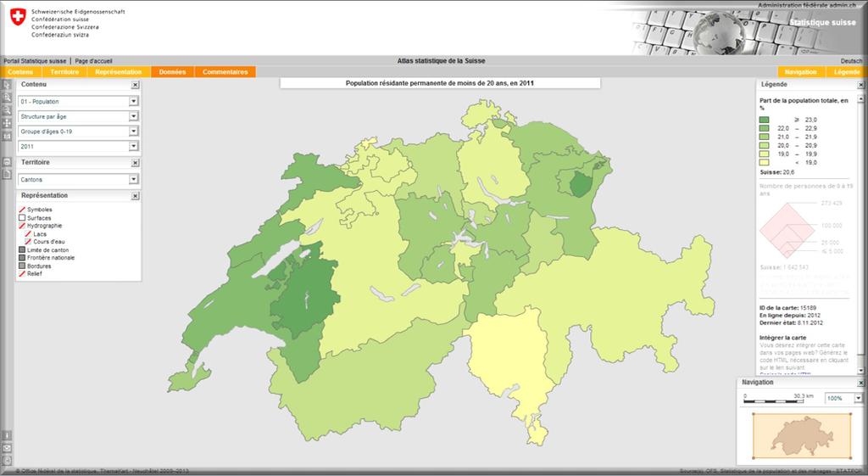
Task: Click the < 19,0 legend swatch
Action: coord(764,163)
